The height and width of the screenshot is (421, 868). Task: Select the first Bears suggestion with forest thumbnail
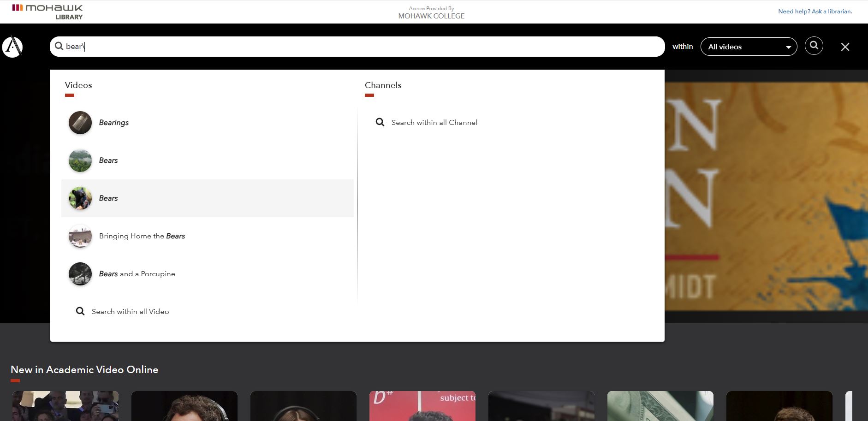[x=108, y=160]
